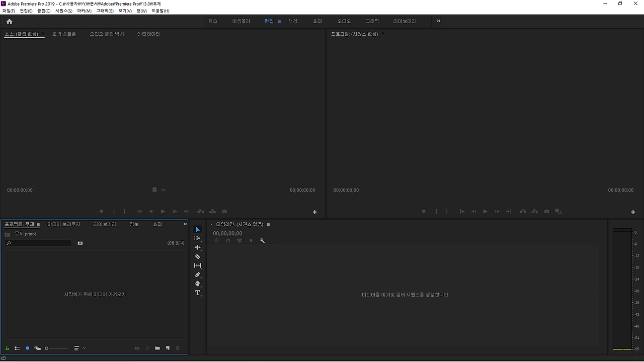
Task: Click New Item icon in project panel
Action: 168,348
